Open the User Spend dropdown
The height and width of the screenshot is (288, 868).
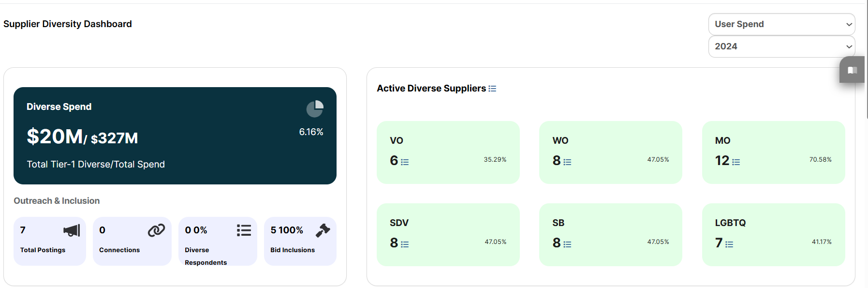tap(781, 24)
